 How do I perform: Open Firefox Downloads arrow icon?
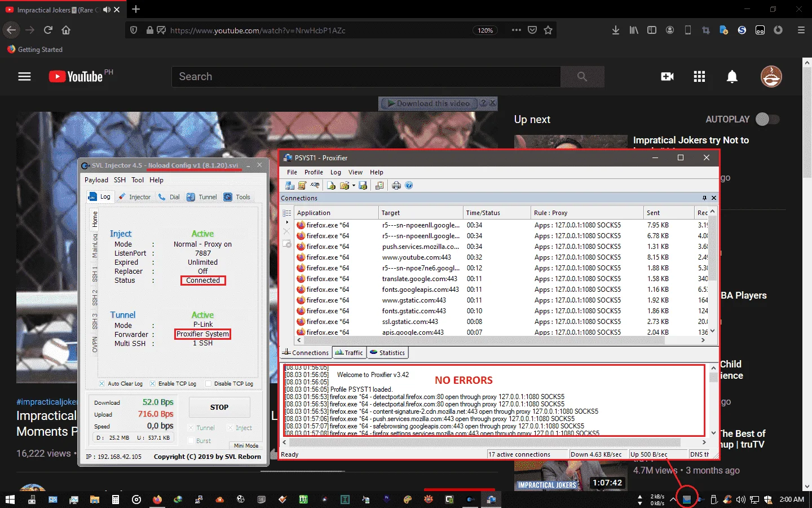[616, 30]
